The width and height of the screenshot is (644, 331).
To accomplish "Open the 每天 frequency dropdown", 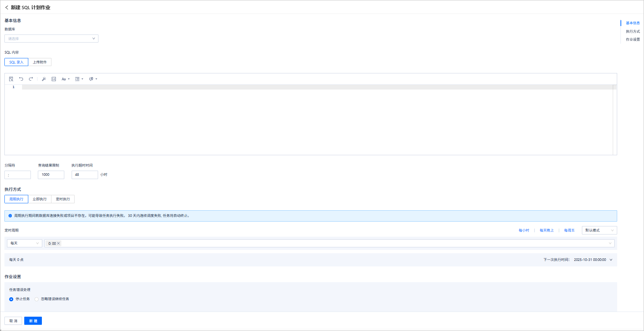I will (25, 243).
